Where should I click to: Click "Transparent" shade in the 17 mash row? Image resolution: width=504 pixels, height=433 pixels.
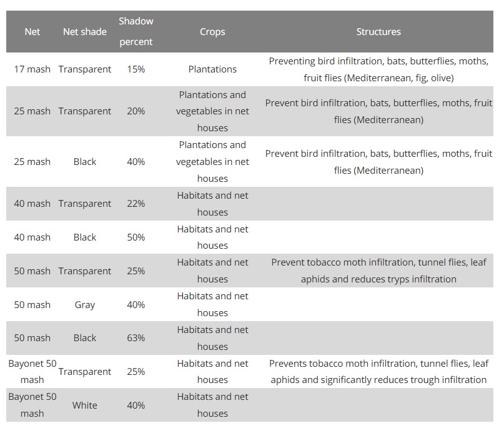pos(85,69)
